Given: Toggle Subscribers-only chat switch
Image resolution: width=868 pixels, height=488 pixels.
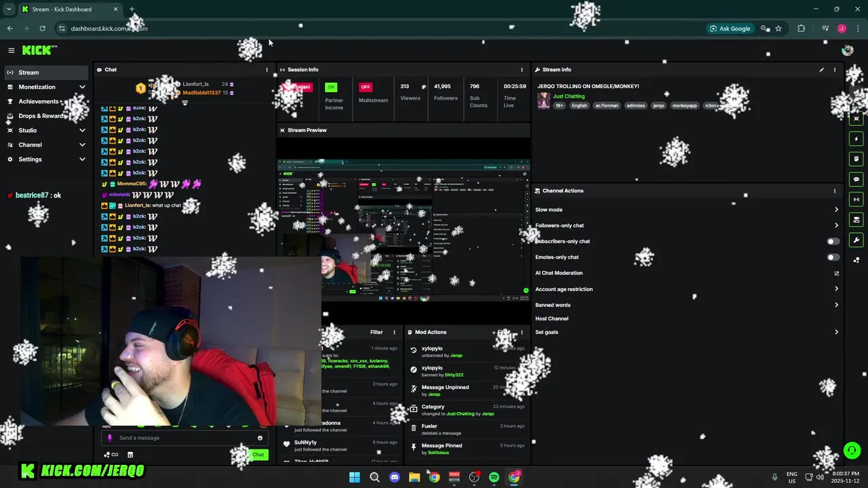Looking at the screenshot, I should coord(833,241).
